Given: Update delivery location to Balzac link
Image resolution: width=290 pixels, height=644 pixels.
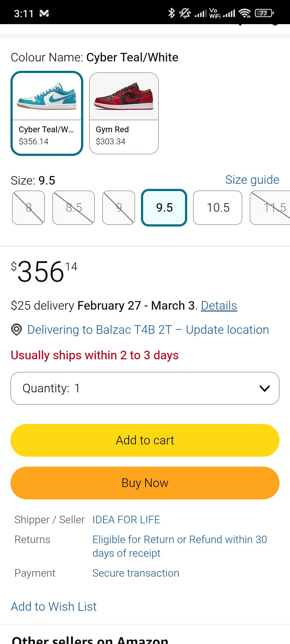Looking at the screenshot, I should (x=148, y=330).
